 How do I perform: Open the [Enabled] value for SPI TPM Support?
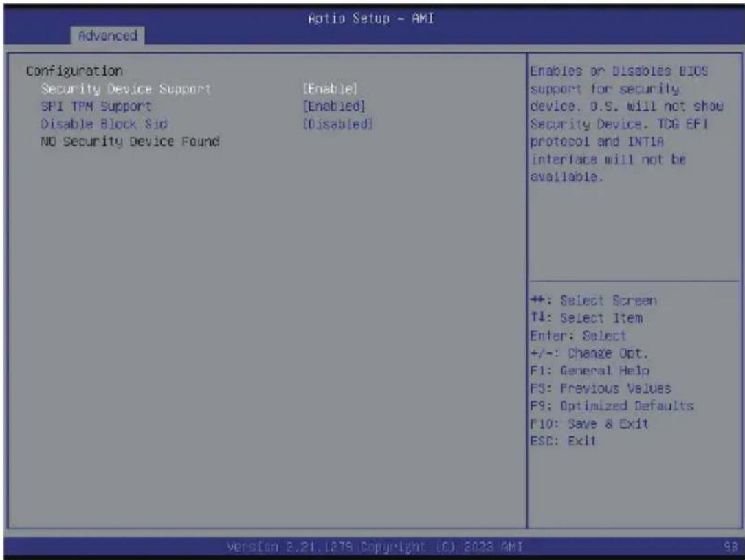tap(334, 107)
